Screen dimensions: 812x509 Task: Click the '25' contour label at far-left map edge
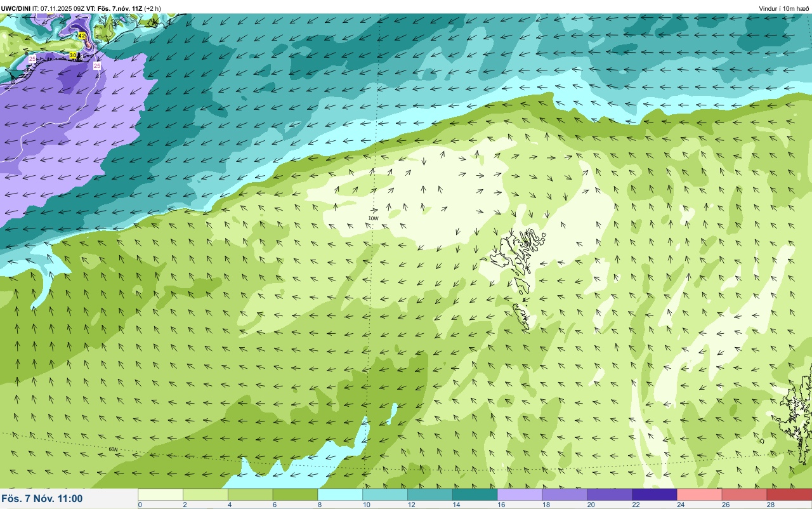click(x=32, y=59)
